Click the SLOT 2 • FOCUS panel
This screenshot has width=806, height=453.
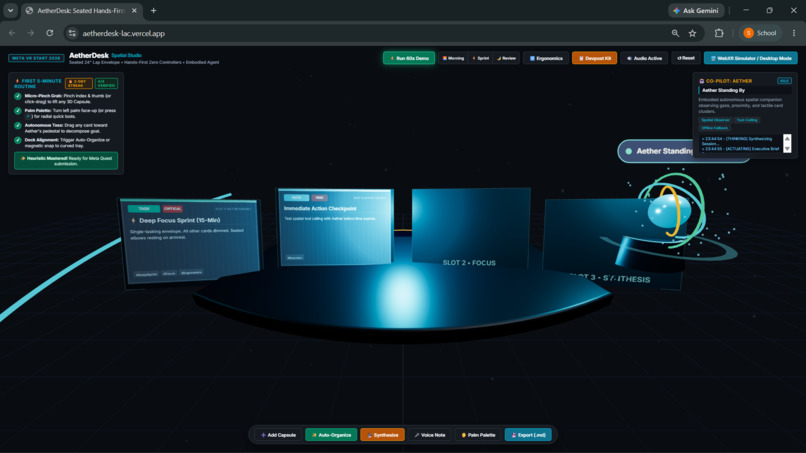pyautogui.click(x=470, y=229)
